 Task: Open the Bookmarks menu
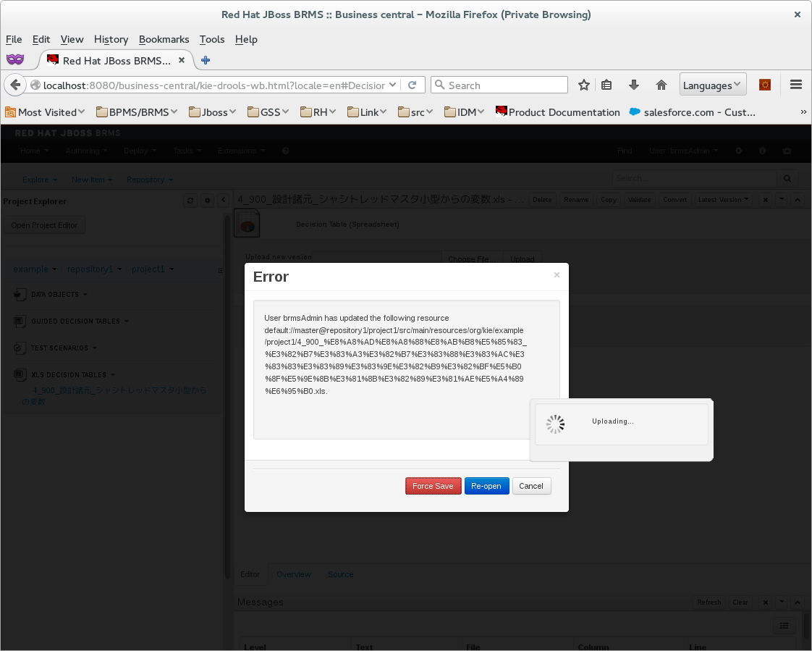click(164, 39)
